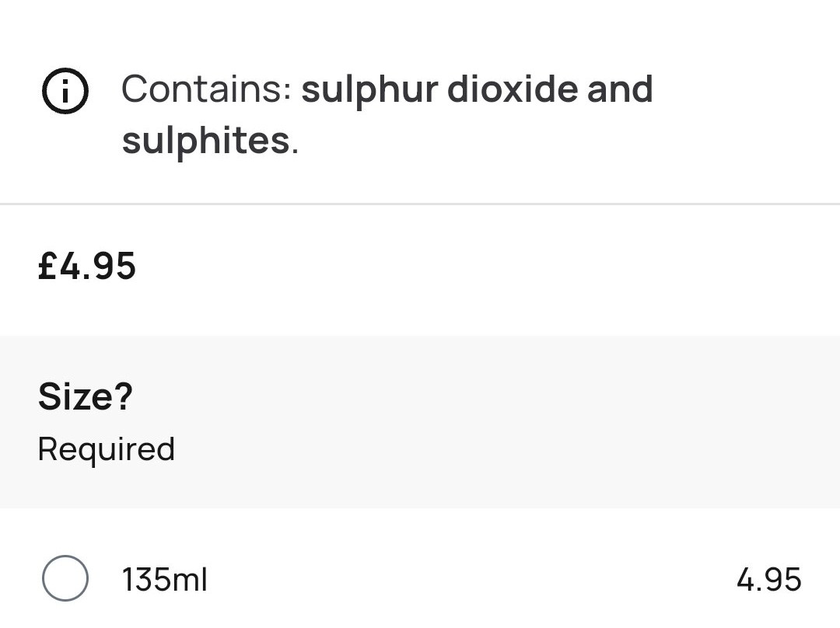Click the word dioxide in allergen text
The width and height of the screenshot is (840, 628).
pos(513,89)
